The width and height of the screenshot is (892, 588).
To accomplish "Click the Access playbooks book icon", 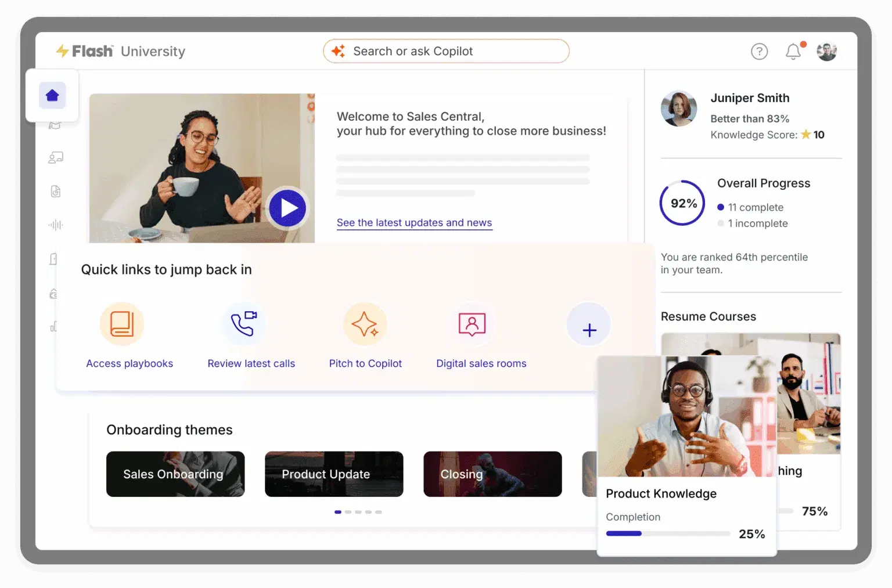I will coord(121,324).
